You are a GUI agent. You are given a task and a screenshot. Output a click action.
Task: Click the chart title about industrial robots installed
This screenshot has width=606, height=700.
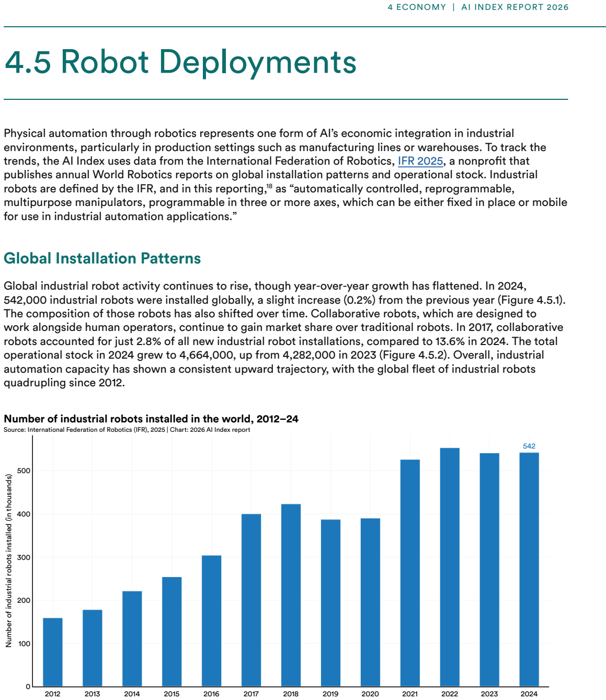(x=151, y=419)
